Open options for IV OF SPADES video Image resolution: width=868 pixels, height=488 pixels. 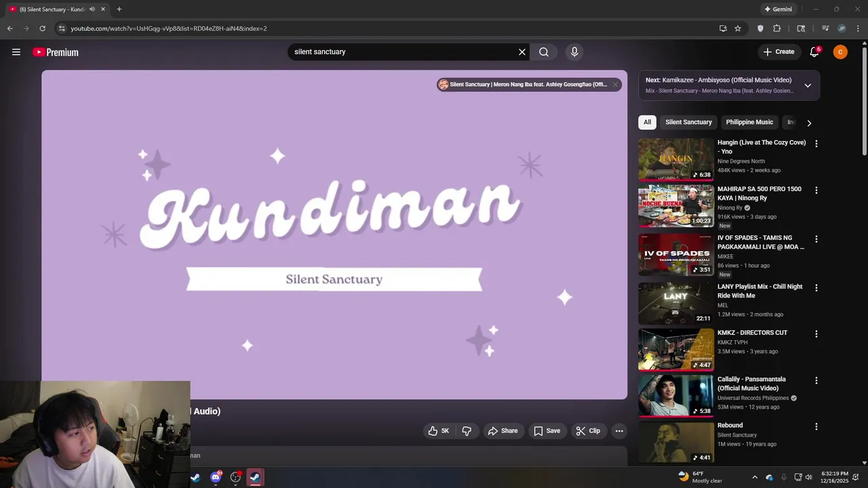point(816,239)
